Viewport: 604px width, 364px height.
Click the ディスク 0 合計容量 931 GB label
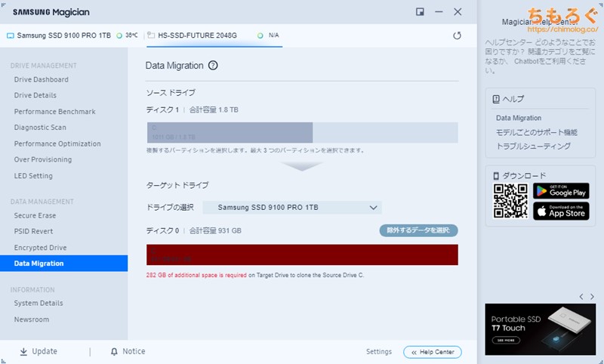point(193,230)
